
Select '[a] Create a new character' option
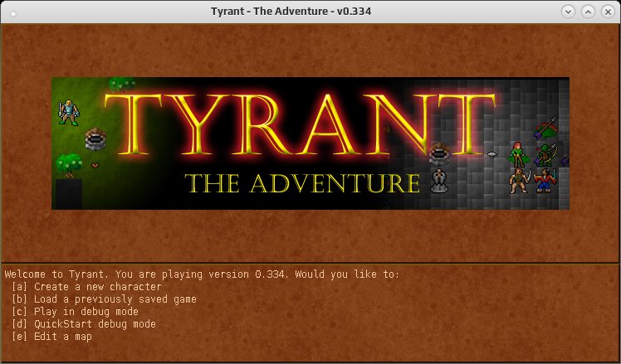87,286
